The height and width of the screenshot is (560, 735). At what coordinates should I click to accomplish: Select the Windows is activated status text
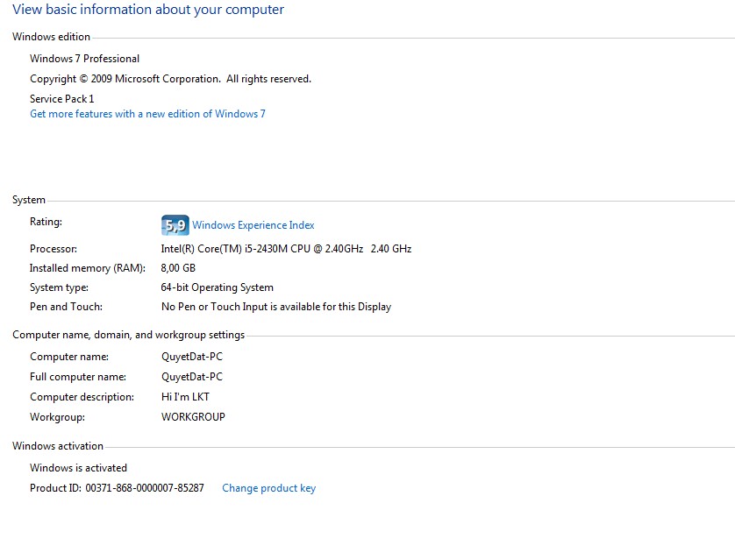pos(78,468)
